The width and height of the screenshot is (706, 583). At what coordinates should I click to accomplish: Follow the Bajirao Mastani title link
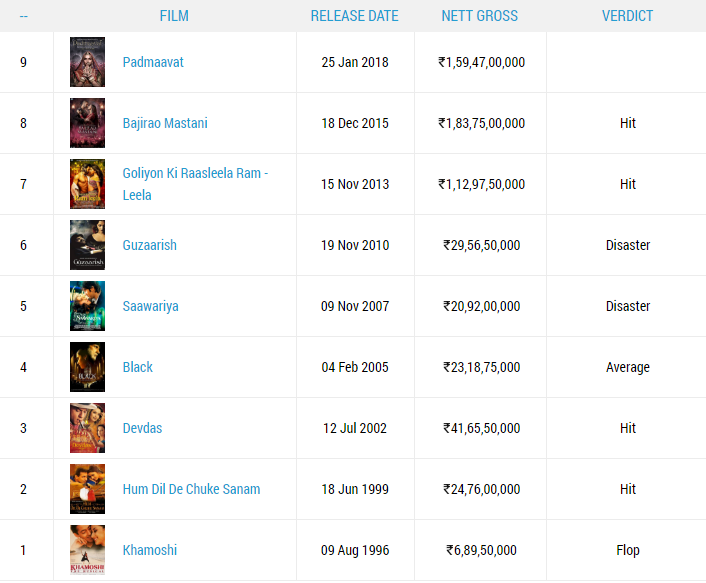point(165,123)
